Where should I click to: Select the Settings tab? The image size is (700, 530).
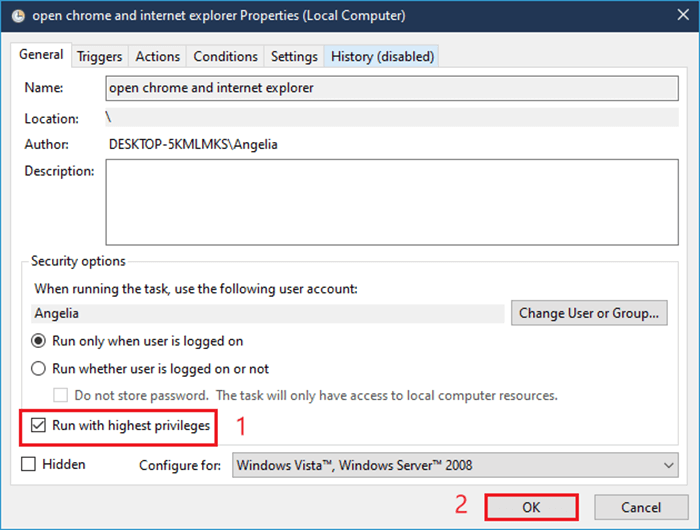tap(294, 57)
